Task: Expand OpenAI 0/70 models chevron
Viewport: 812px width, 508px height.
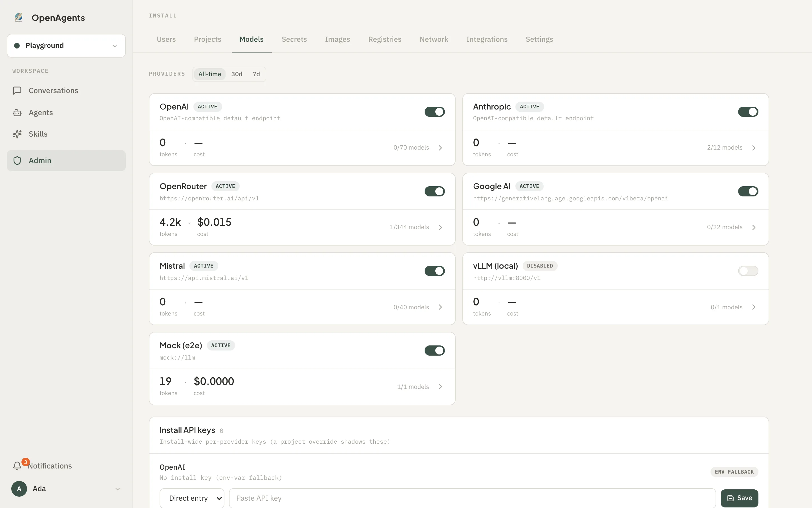Action: [440, 148]
